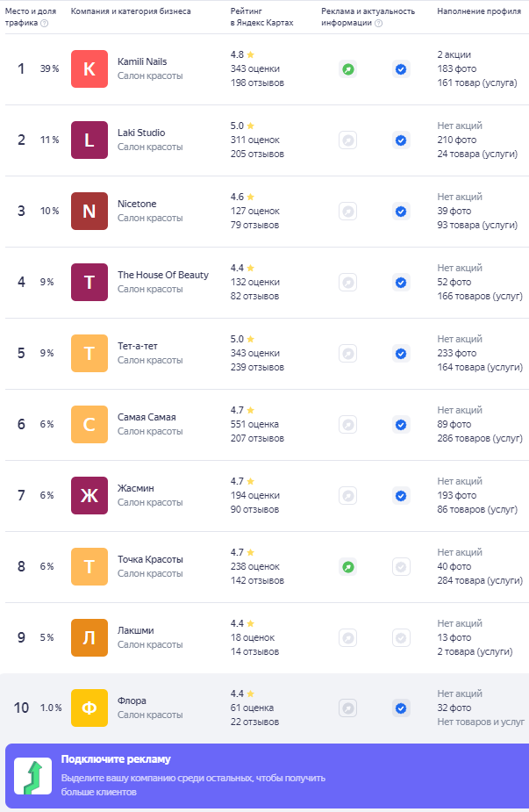
Task: Click the grey unverified badge for Лакшми
Action: click(401, 637)
